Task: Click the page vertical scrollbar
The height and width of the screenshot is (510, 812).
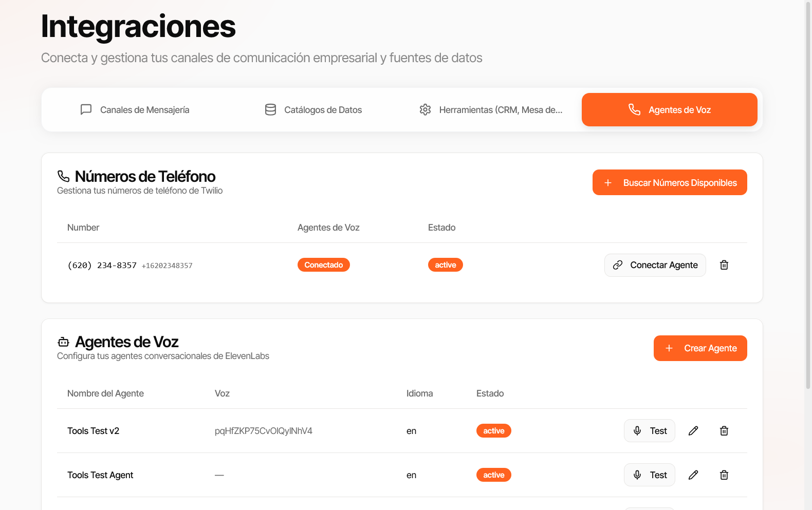Action: coord(808,195)
